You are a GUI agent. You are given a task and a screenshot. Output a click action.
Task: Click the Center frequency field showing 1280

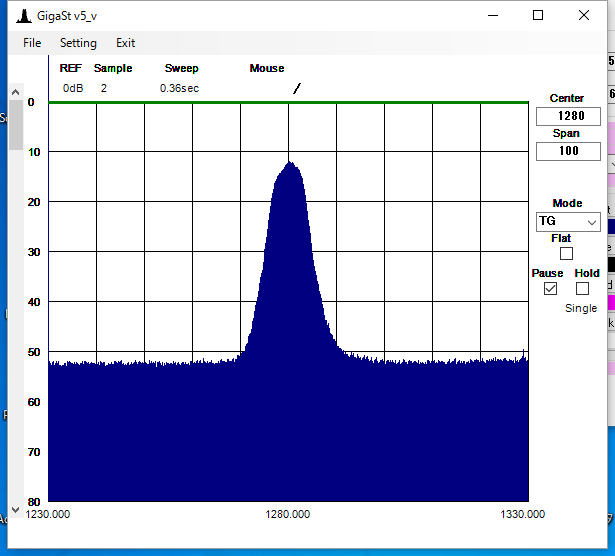click(x=568, y=117)
